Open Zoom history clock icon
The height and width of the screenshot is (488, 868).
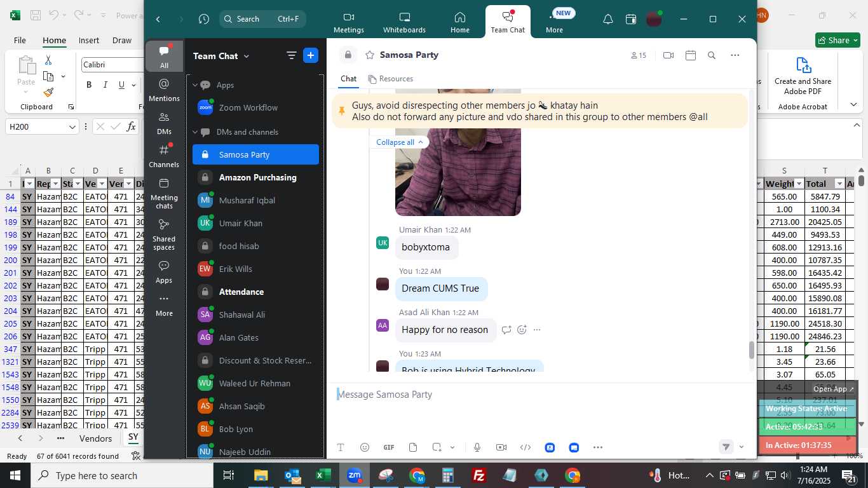tap(203, 19)
